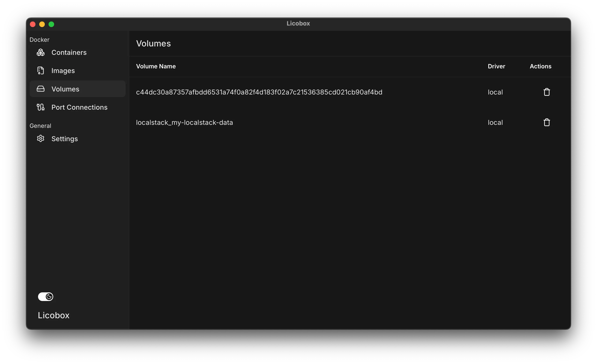This screenshot has width=597, height=364.
Task: Click the Driver column header
Action: click(496, 66)
